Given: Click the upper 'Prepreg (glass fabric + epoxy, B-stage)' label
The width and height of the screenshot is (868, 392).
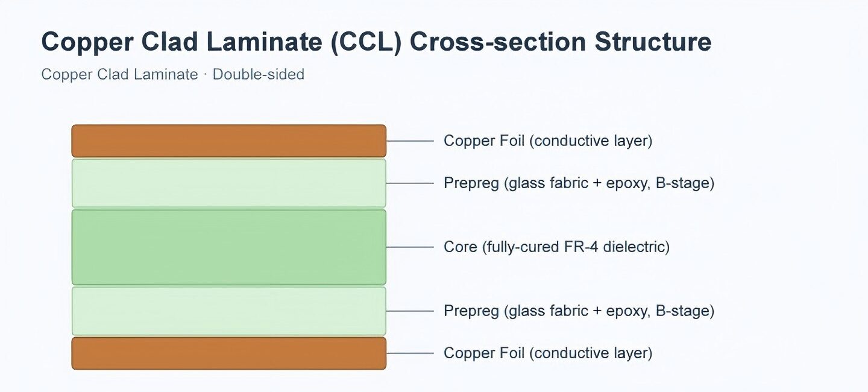Looking at the screenshot, I should click(579, 183).
